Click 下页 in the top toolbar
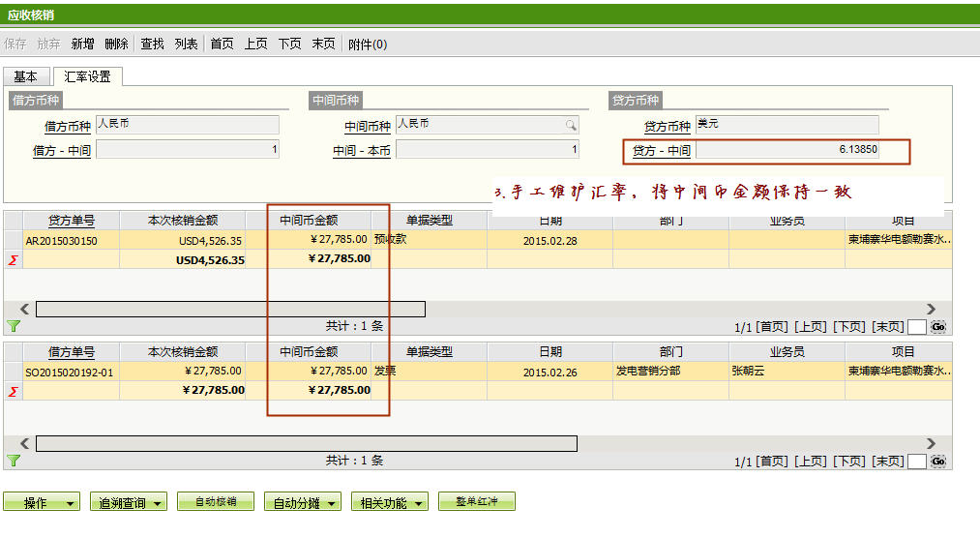Screen dimensions: 980x537 (289, 44)
